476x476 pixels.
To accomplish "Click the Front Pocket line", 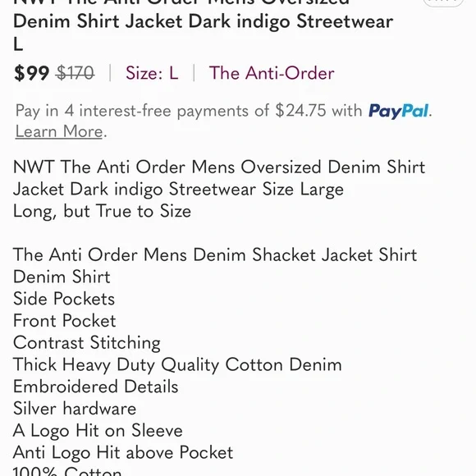I will pyautogui.click(x=64, y=321).
